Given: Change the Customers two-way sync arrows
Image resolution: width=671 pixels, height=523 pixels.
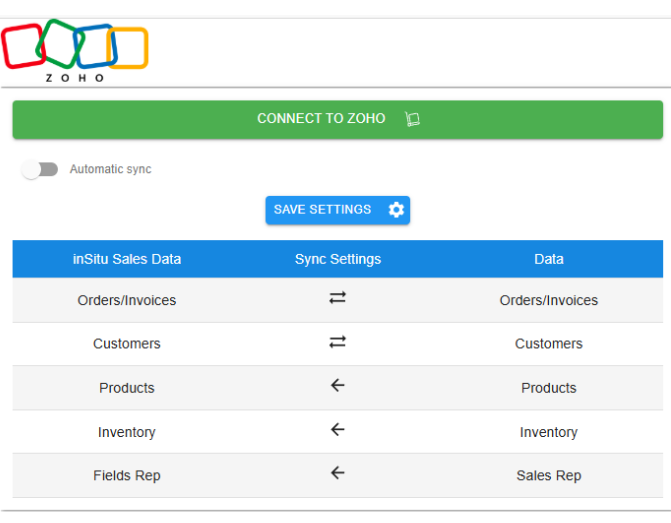Looking at the screenshot, I should pos(338,342).
